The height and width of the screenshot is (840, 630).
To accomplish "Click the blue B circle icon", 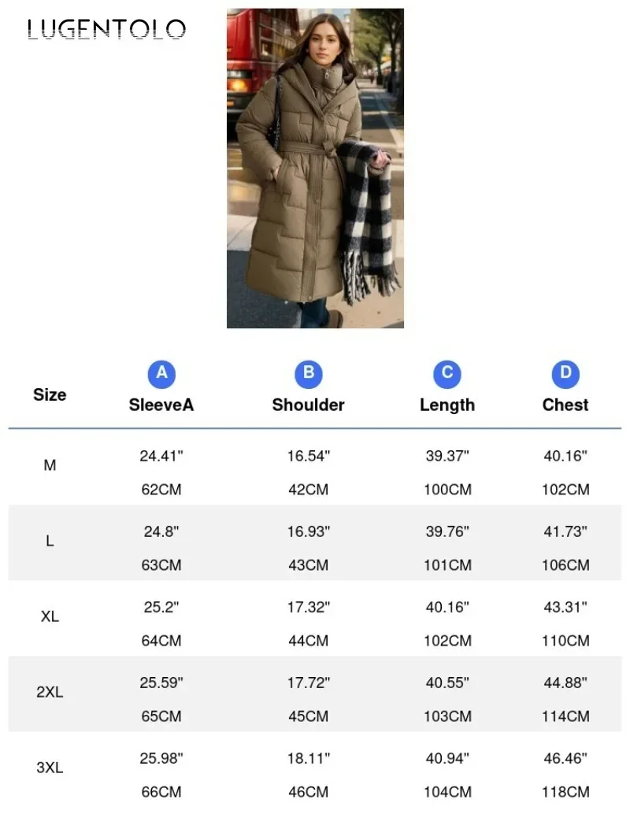I will tap(309, 374).
